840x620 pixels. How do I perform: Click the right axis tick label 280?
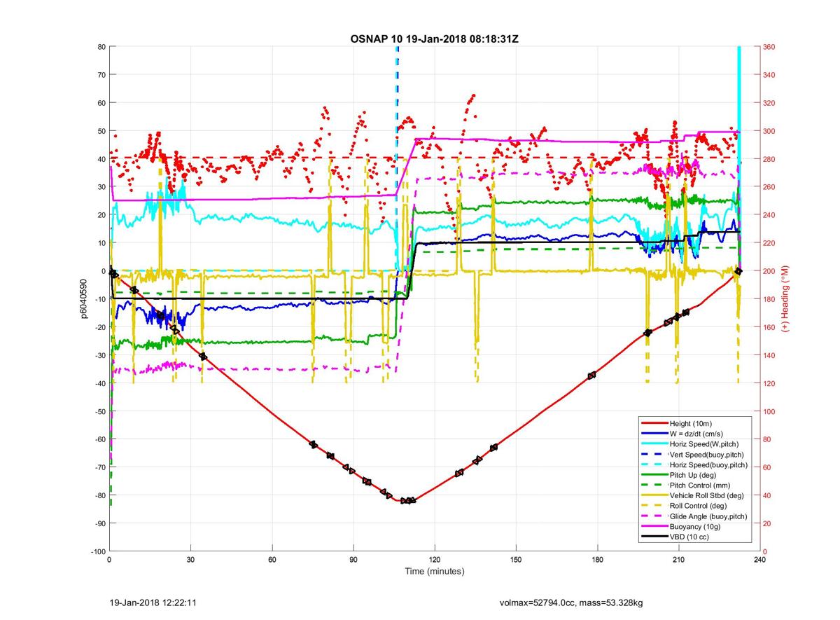pos(769,159)
